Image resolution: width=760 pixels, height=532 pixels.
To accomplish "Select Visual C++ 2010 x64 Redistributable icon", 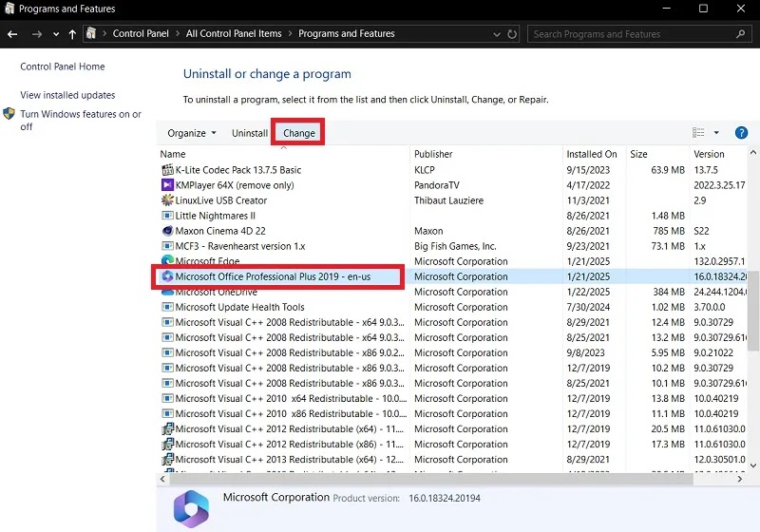I will point(167,398).
